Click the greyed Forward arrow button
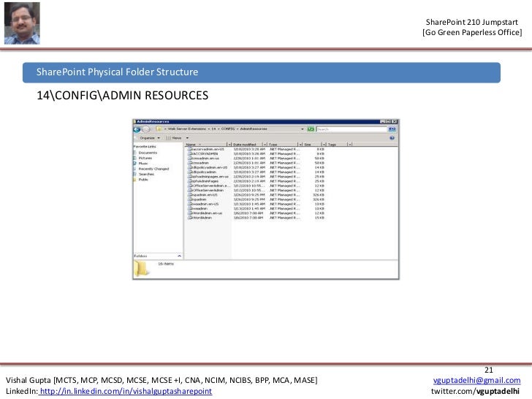The image size is (532, 399). tap(146, 129)
